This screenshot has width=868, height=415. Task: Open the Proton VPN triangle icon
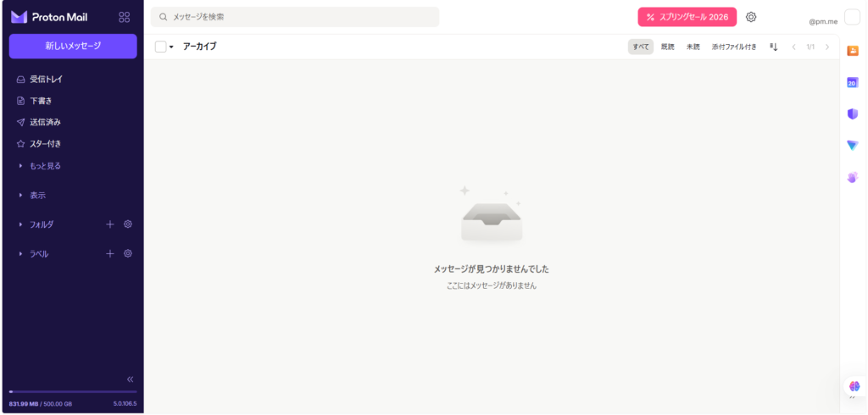coord(853,146)
